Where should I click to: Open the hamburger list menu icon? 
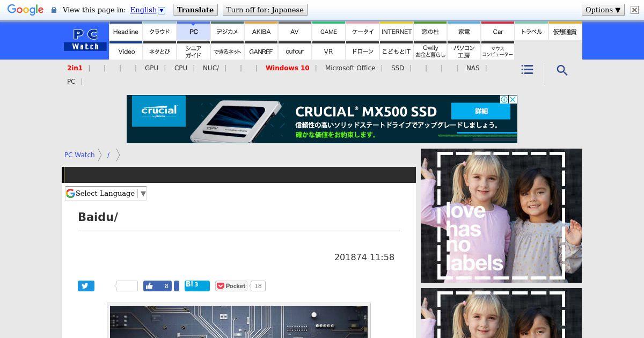[527, 70]
